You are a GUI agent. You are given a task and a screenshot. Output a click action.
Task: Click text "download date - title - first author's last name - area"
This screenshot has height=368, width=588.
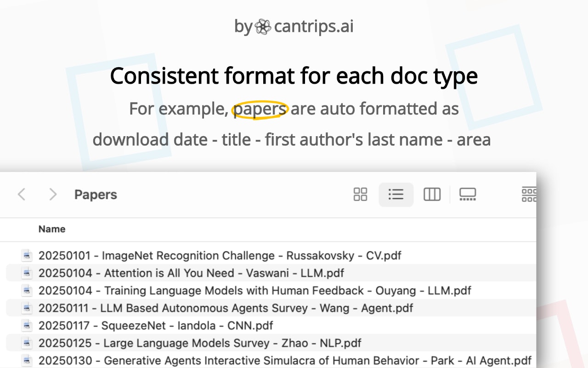[x=292, y=139]
